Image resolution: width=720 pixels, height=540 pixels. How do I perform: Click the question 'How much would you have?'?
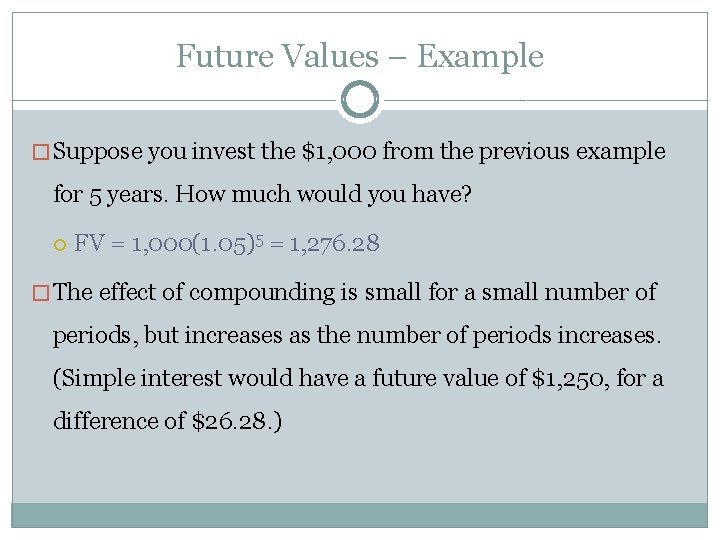[323, 195]
